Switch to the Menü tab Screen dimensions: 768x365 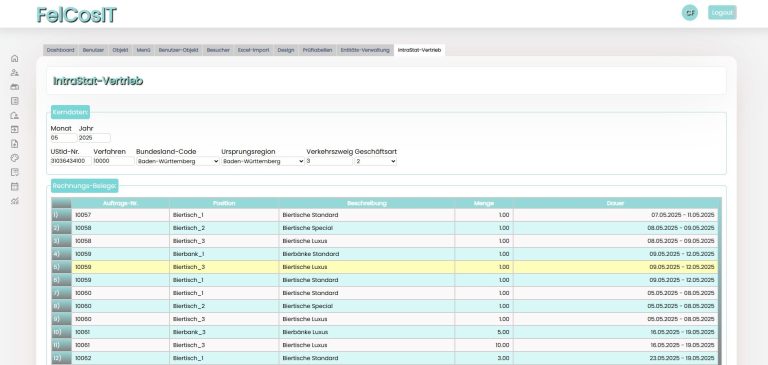click(x=144, y=50)
